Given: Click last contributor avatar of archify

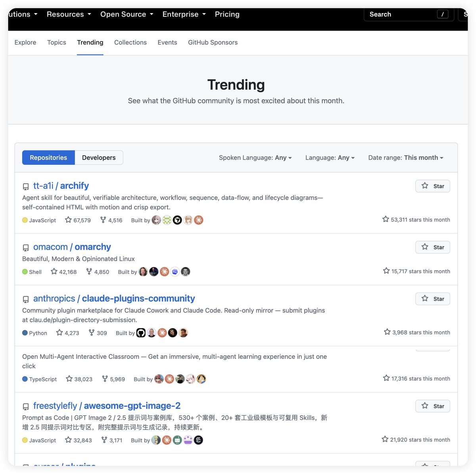Looking at the screenshot, I should pos(199,220).
